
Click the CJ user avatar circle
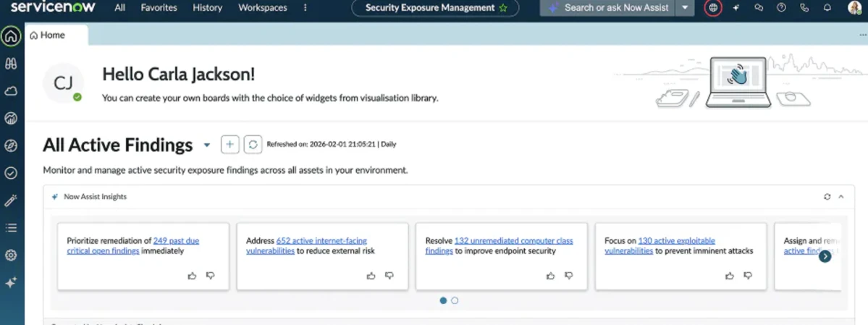(63, 83)
